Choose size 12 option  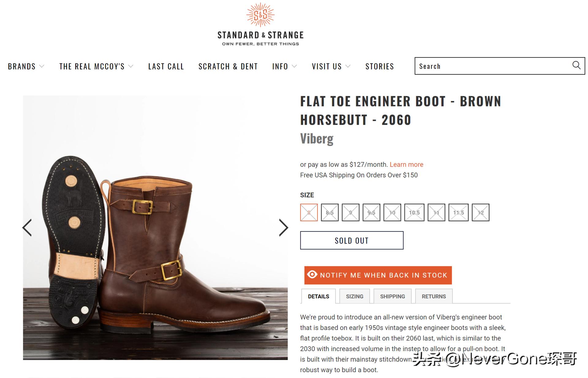point(481,212)
